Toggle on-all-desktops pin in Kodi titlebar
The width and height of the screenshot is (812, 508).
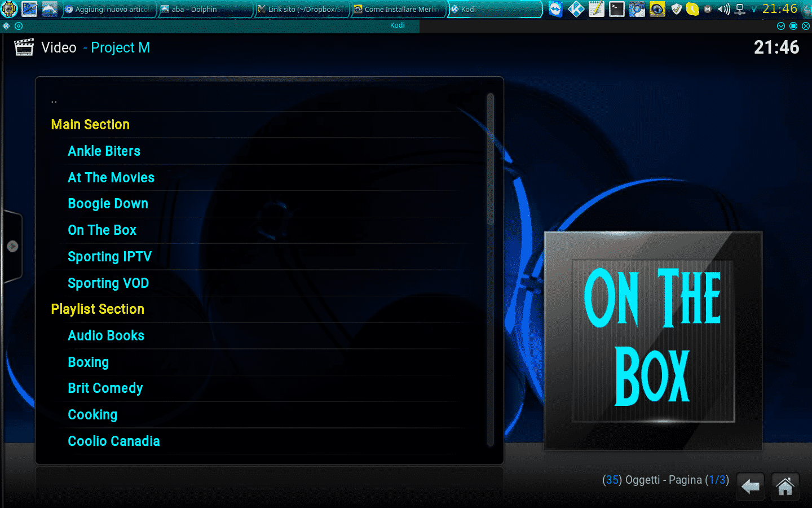(19, 26)
